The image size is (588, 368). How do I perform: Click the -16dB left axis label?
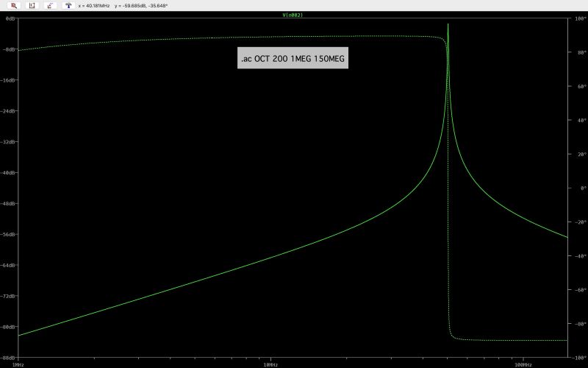[x=9, y=80]
